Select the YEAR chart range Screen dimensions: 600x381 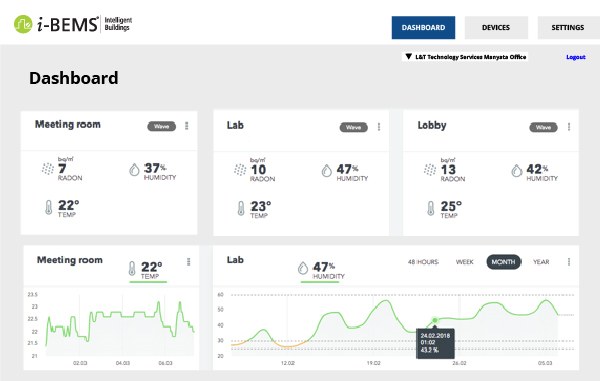541,262
